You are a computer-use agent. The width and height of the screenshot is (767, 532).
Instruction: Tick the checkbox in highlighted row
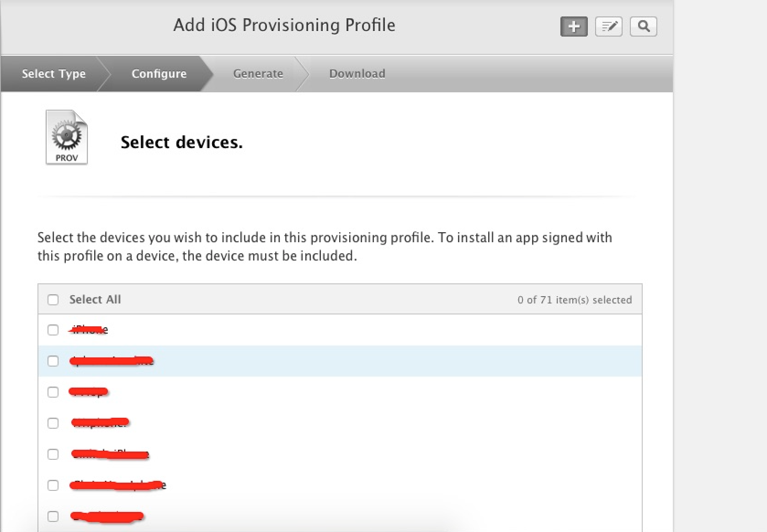pyautogui.click(x=53, y=361)
